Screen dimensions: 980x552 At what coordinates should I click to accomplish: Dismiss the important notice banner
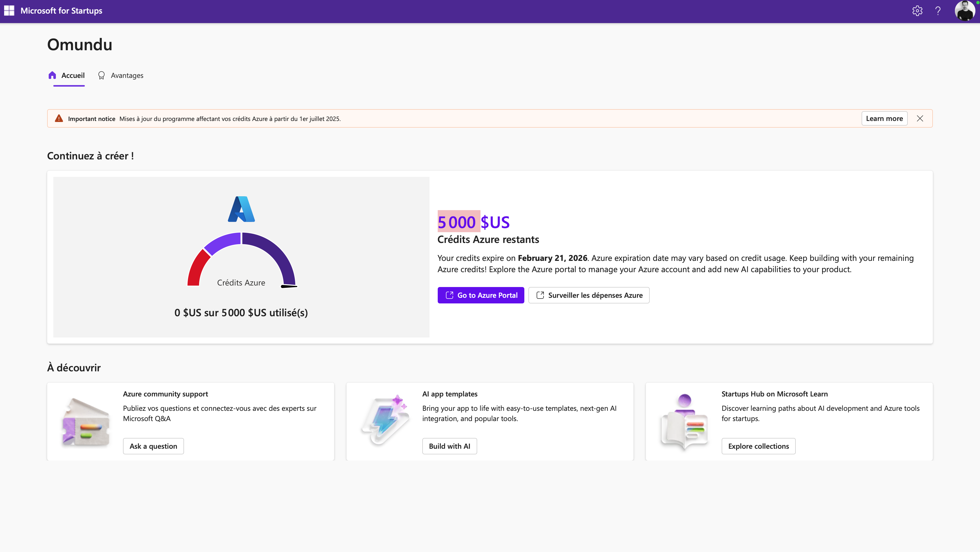click(x=920, y=118)
